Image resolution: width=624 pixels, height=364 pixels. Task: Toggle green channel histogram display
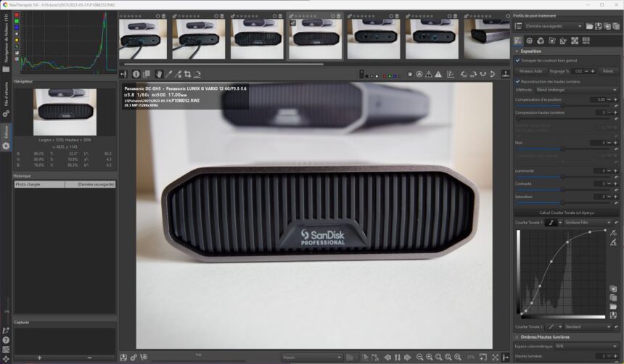point(17,21)
